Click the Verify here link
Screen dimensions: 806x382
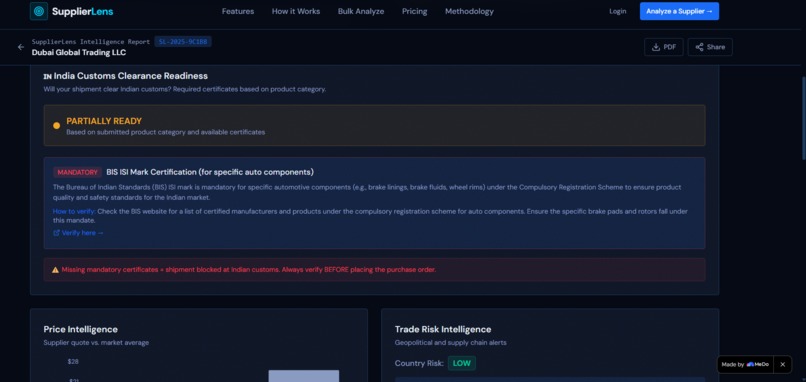pos(78,233)
